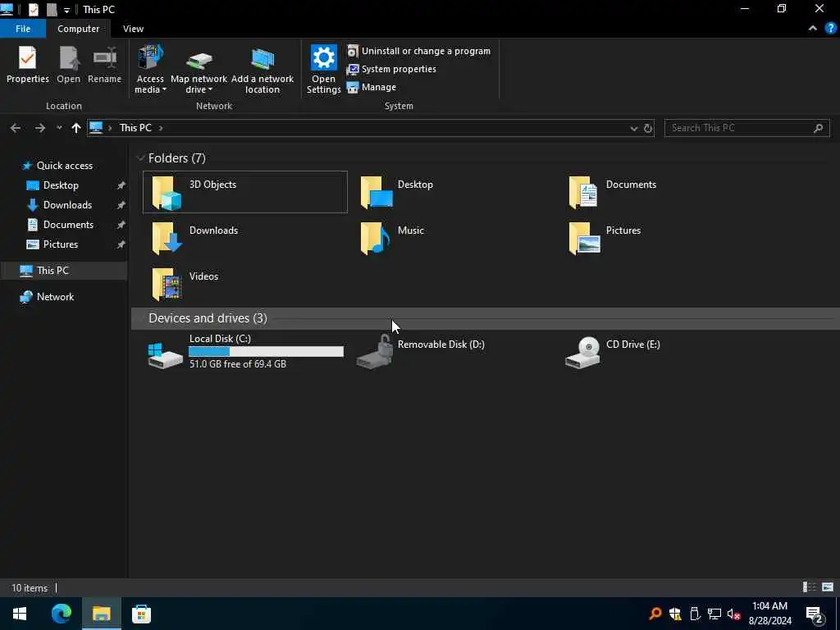Click Safely Remove Hardware tray icon
840x630 pixels.
point(695,614)
